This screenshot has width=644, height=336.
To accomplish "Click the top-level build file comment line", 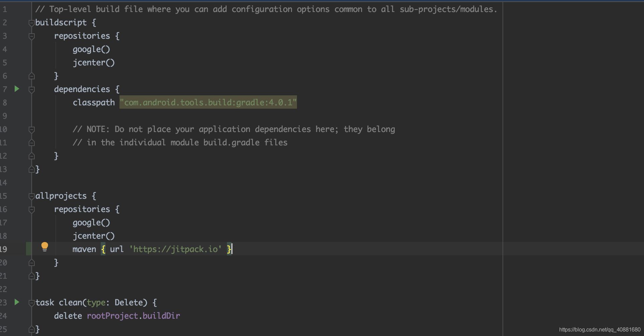I will pos(266,9).
